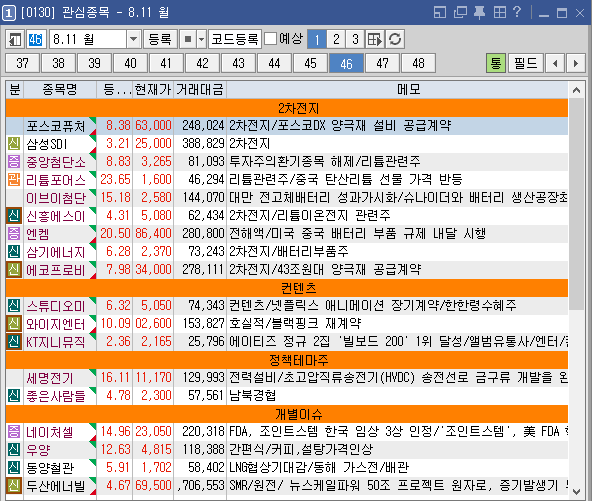The width and height of the screenshot is (592, 501).
Task: Click the 컨텐츠 group header row
Action: point(287,288)
